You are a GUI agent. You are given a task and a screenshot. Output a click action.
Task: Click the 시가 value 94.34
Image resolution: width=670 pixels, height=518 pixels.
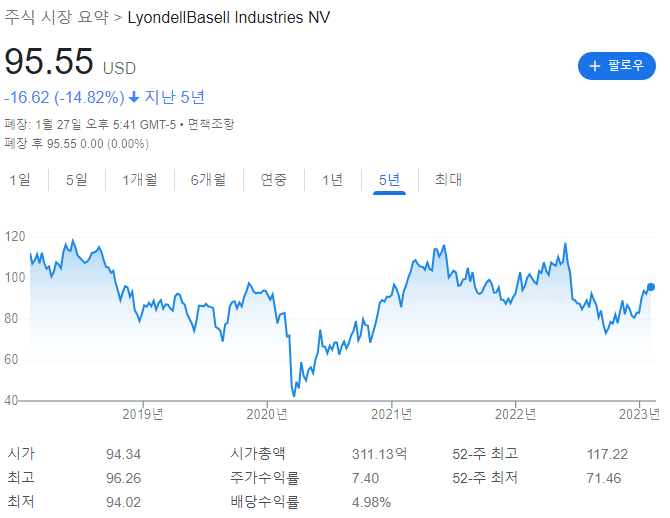click(123, 454)
